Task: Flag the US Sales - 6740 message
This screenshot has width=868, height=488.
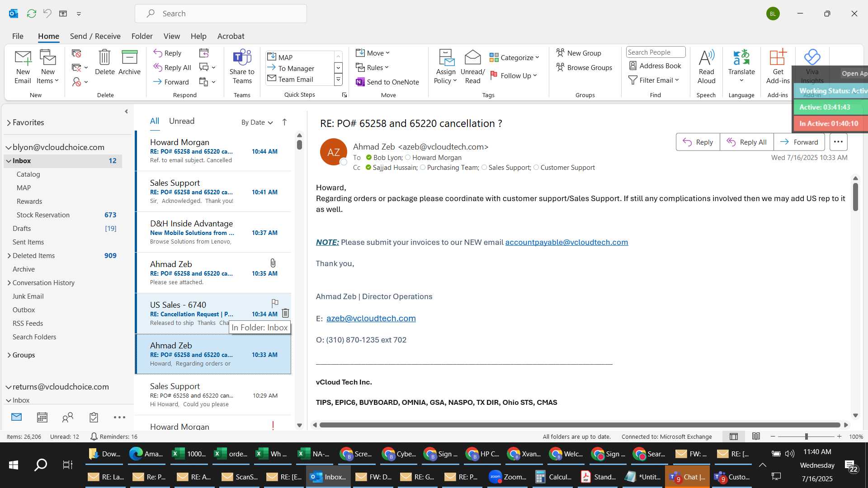Action: [274, 303]
